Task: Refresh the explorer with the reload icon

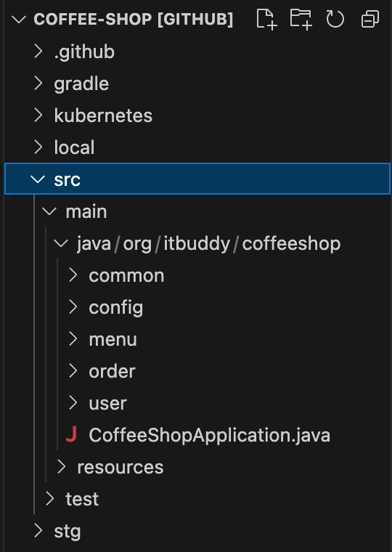Action: click(x=335, y=19)
